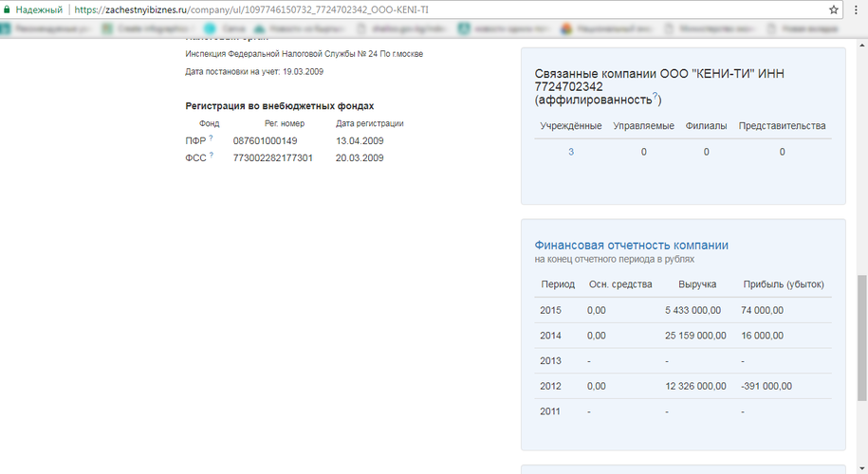Bookmark page with the star icon
Viewport: 868px width, 474px height.
click(833, 10)
